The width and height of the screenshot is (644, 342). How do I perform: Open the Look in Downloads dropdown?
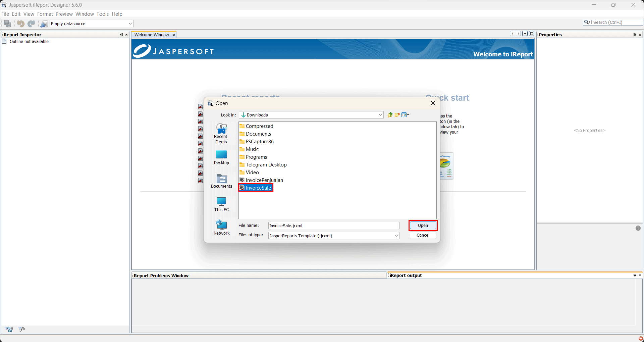[x=311, y=115]
